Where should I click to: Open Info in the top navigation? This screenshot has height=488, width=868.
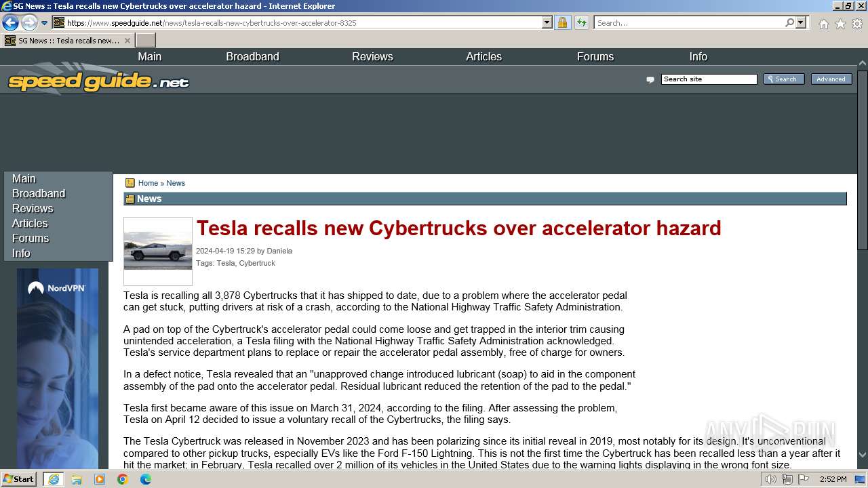698,57
